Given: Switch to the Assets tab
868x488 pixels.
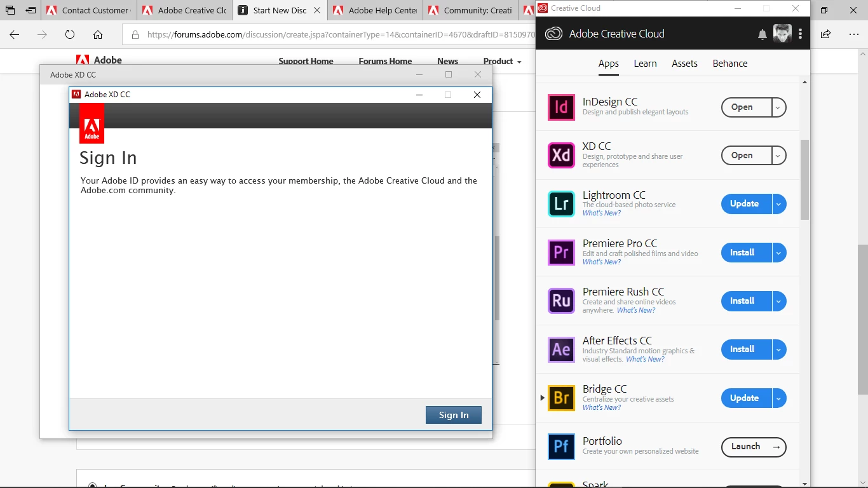Looking at the screenshot, I should [684, 64].
